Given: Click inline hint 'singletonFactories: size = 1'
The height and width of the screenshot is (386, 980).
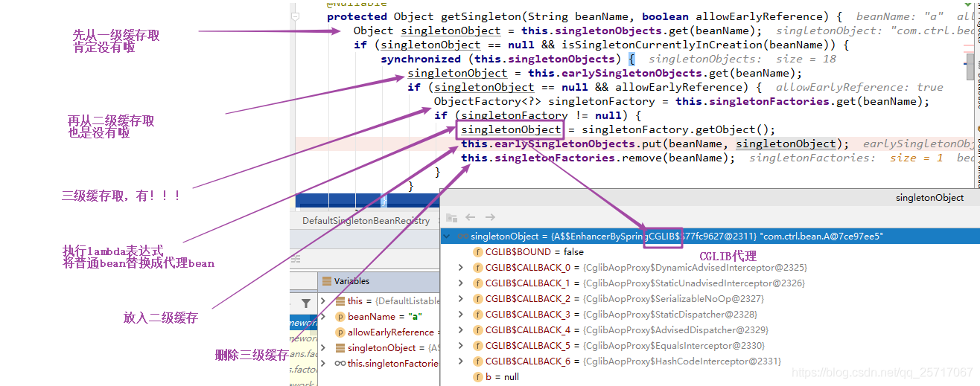Looking at the screenshot, I should coord(846,158).
